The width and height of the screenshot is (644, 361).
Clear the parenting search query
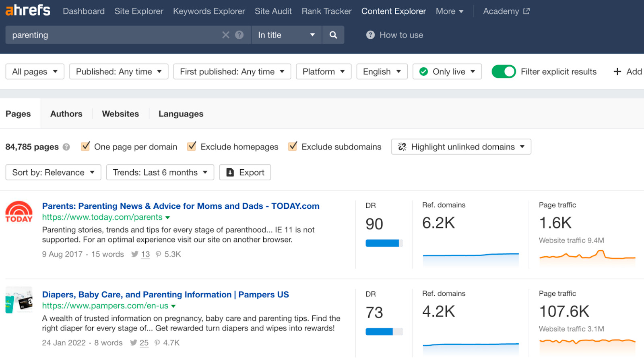point(226,35)
